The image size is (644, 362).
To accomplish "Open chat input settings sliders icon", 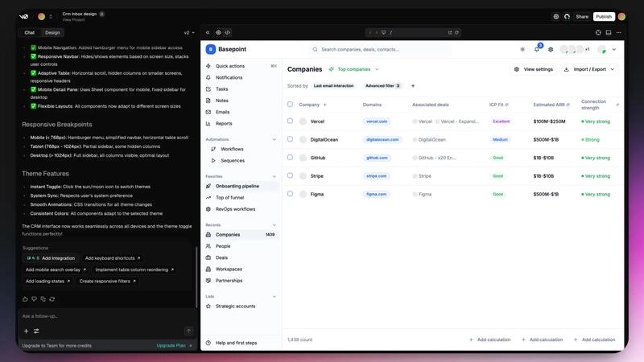I will tap(36, 331).
